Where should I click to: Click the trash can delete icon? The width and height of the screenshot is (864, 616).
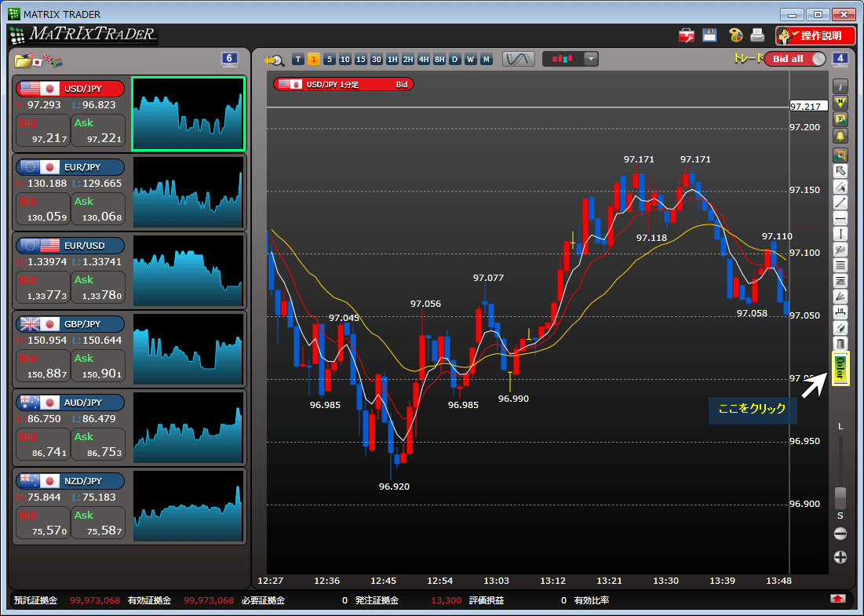click(840, 344)
